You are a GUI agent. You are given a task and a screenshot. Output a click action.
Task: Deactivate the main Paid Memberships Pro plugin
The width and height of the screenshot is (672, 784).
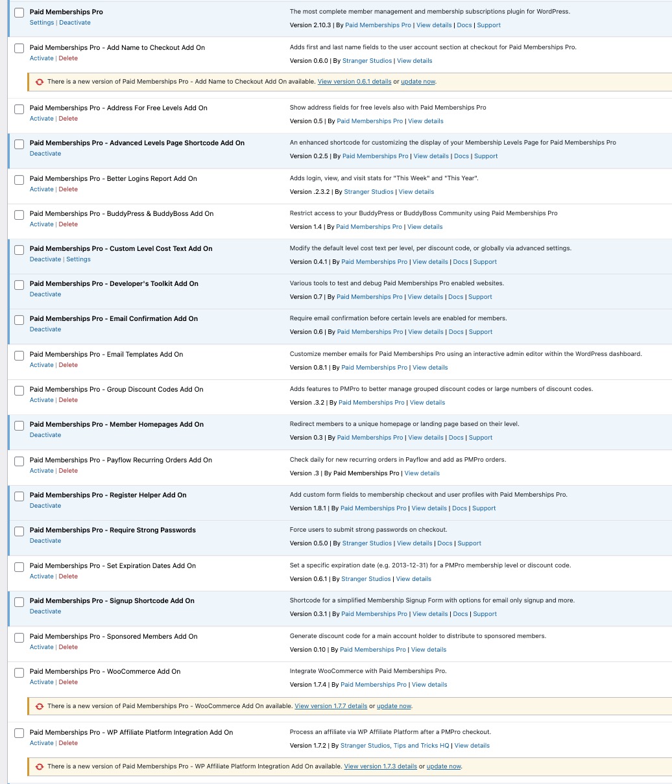(x=75, y=23)
